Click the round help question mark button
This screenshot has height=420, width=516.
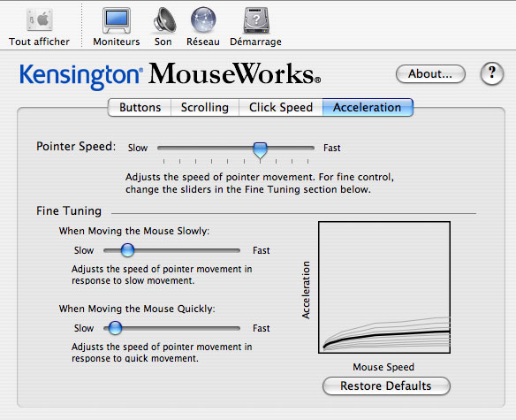(x=491, y=73)
